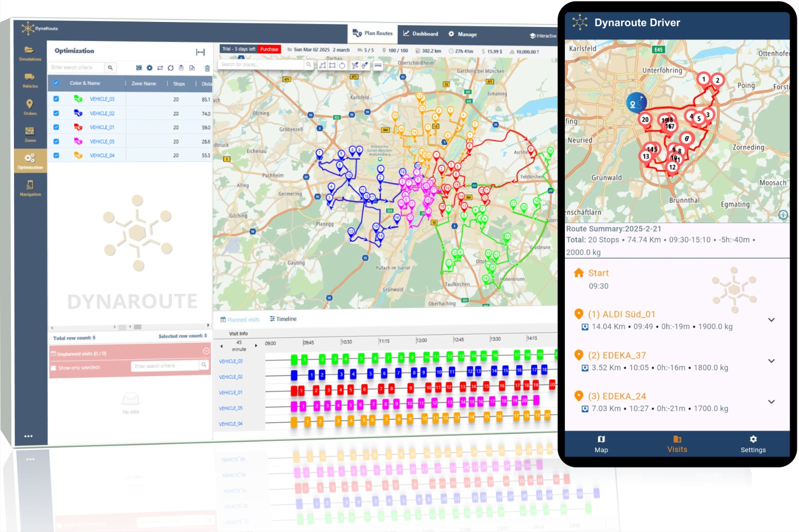Select the polygon draw tool on map
Image resolution: width=799 pixels, height=532 pixels.
pyautogui.click(x=323, y=65)
